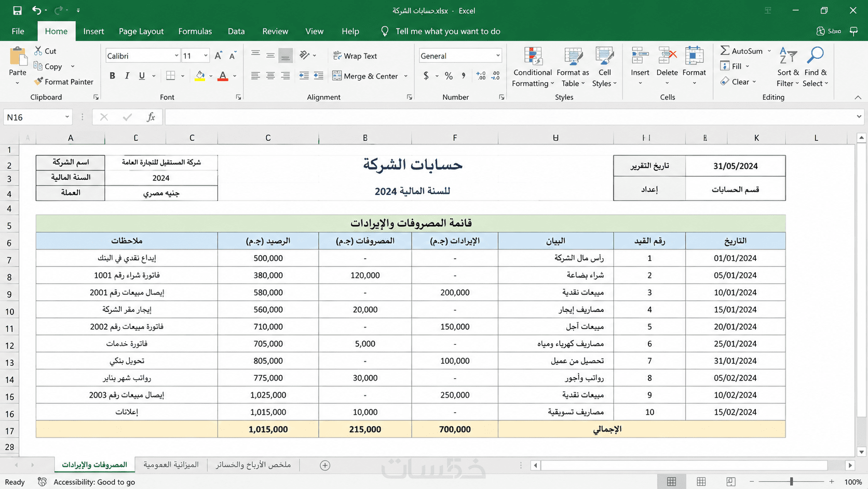Click the Save icon in the title bar
The image size is (868, 489).
click(17, 10)
